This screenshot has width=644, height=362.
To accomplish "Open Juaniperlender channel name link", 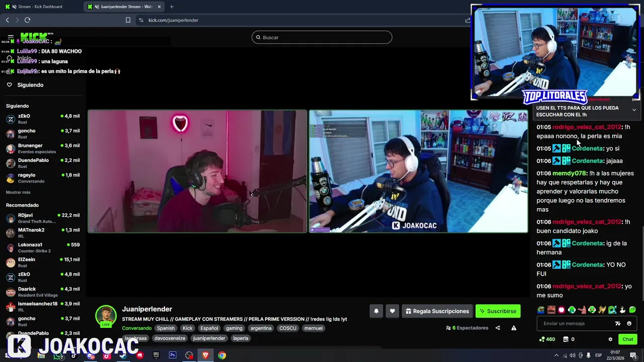I will [147, 309].
